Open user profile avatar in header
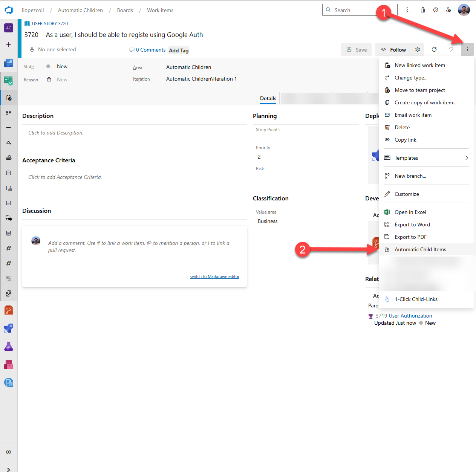 pos(464,10)
